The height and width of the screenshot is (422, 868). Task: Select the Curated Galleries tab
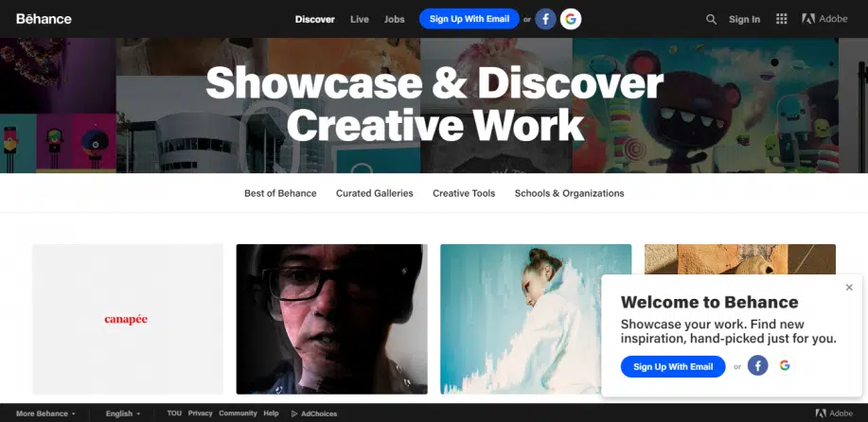click(374, 193)
